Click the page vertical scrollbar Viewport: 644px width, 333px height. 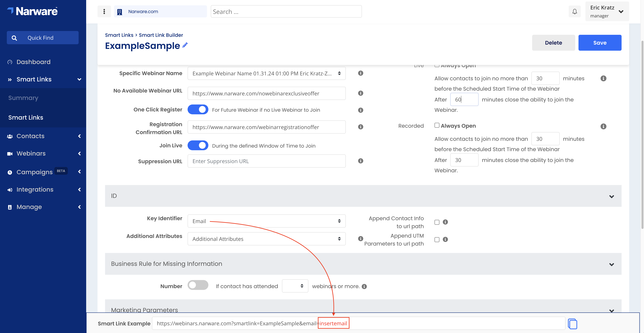(642, 135)
